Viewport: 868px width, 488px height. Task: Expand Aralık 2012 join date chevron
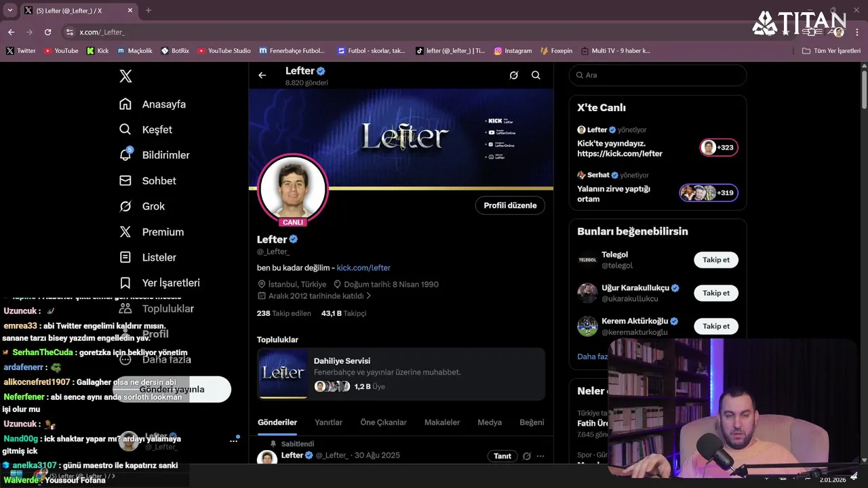coord(369,296)
